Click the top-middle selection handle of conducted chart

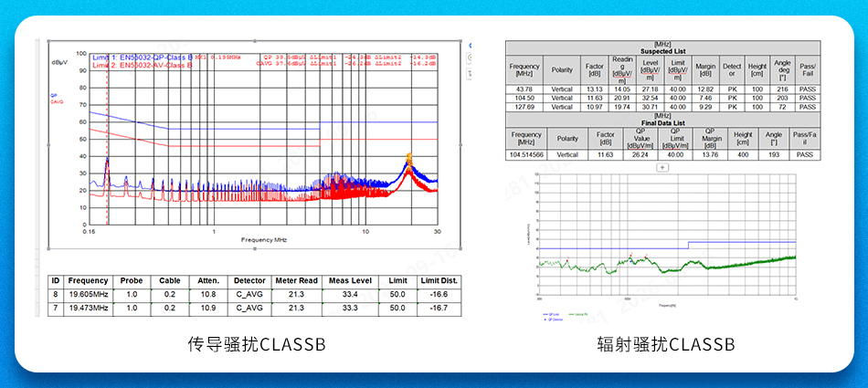[x=255, y=40]
